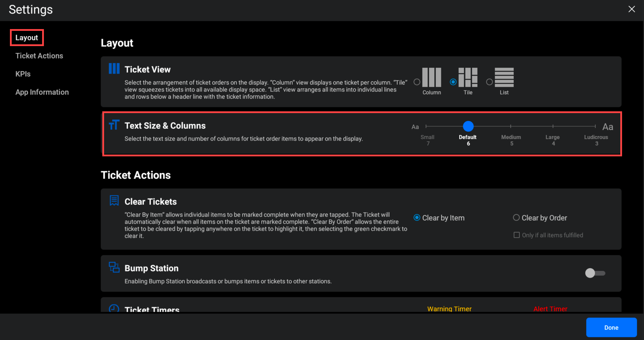Click the Text Size & Columns icon

(114, 125)
